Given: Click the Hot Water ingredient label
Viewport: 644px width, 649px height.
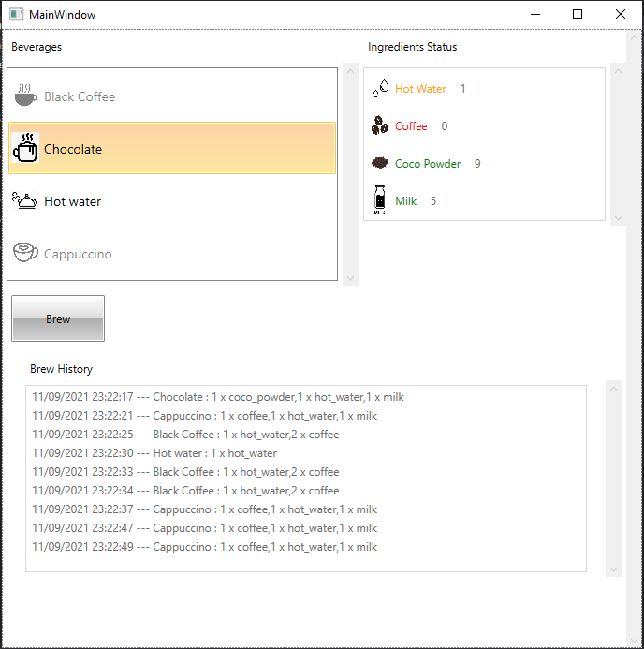Looking at the screenshot, I should [x=420, y=89].
